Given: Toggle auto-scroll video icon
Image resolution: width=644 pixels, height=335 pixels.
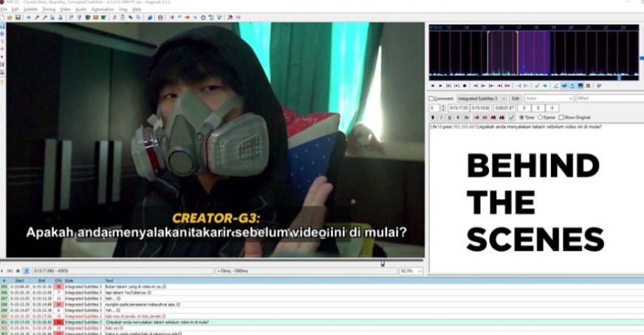Looking at the screenshot, I should click(27, 271).
